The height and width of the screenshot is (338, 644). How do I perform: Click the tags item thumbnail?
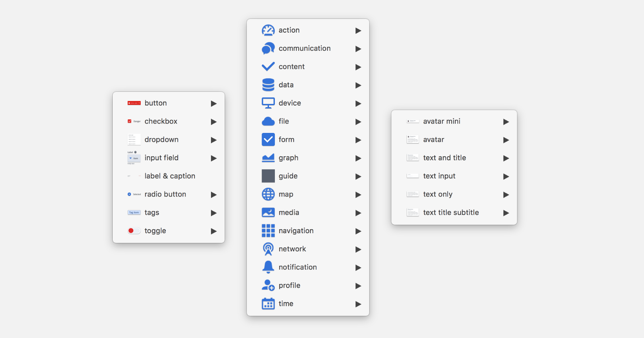point(134,213)
